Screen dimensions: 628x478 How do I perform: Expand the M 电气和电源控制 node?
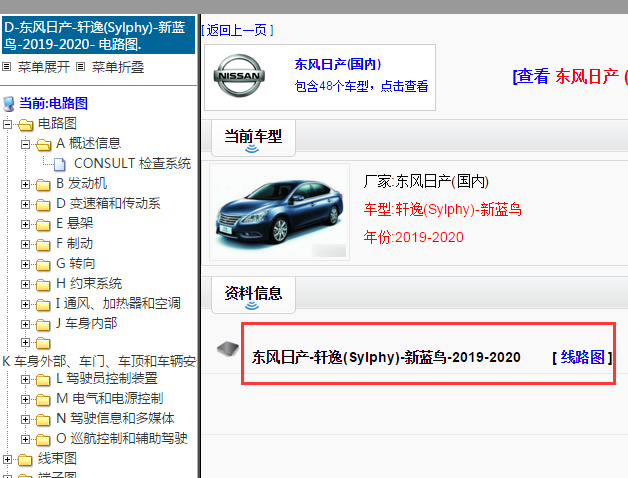pos(25,399)
